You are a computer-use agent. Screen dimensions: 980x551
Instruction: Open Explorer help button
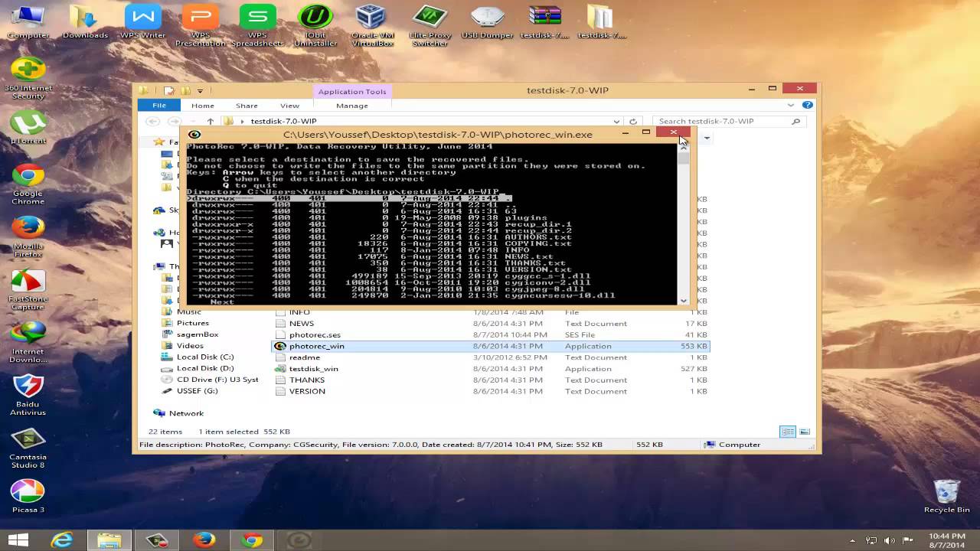[x=807, y=106]
